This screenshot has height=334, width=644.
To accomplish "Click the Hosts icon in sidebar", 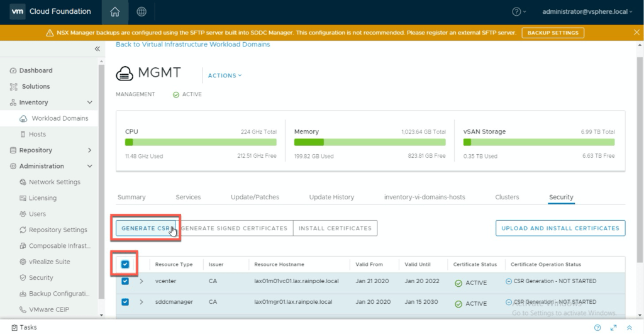I will click(x=23, y=135).
